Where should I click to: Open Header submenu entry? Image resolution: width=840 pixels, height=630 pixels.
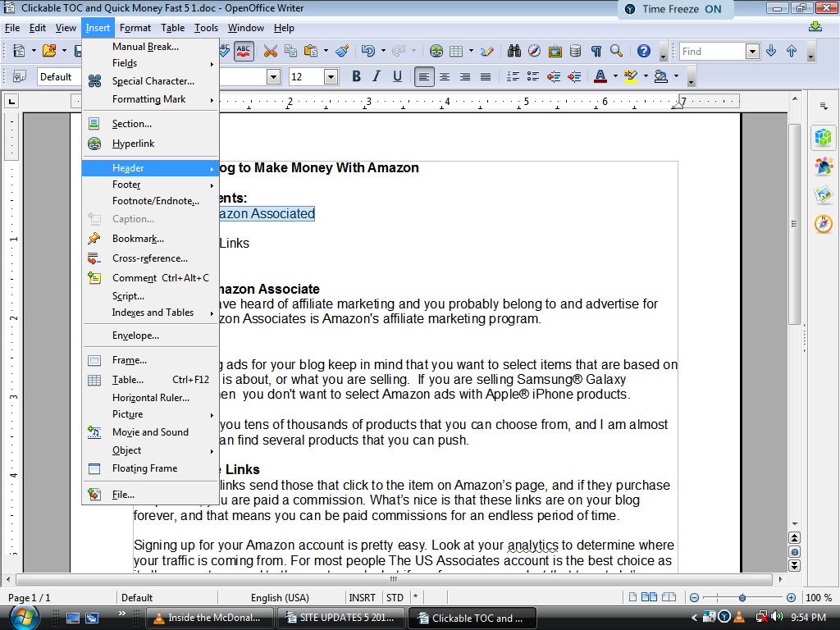click(x=151, y=168)
